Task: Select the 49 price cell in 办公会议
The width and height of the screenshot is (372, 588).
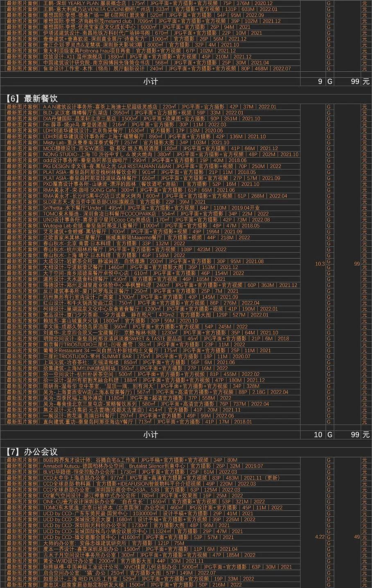Action: click(357, 537)
